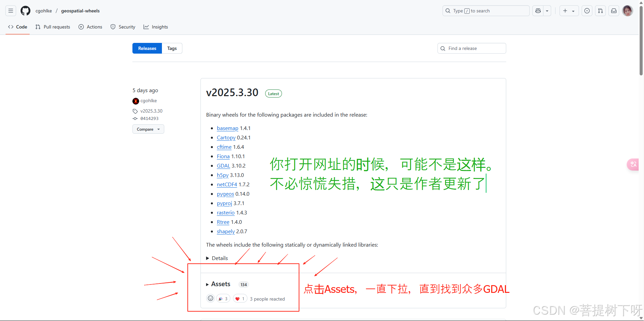Viewport: 644px width, 321px height.
Task: Open the pyproj package link
Action: (x=224, y=203)
